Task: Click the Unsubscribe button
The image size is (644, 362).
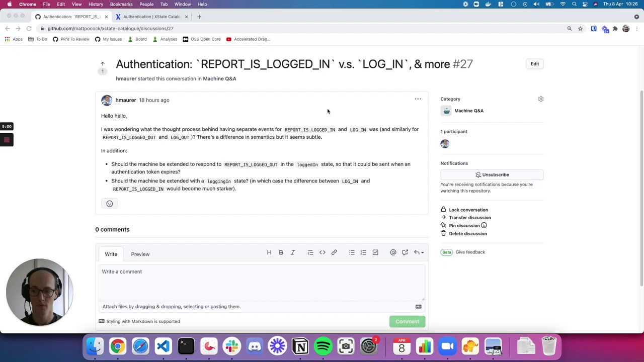Action: [492, 175]
